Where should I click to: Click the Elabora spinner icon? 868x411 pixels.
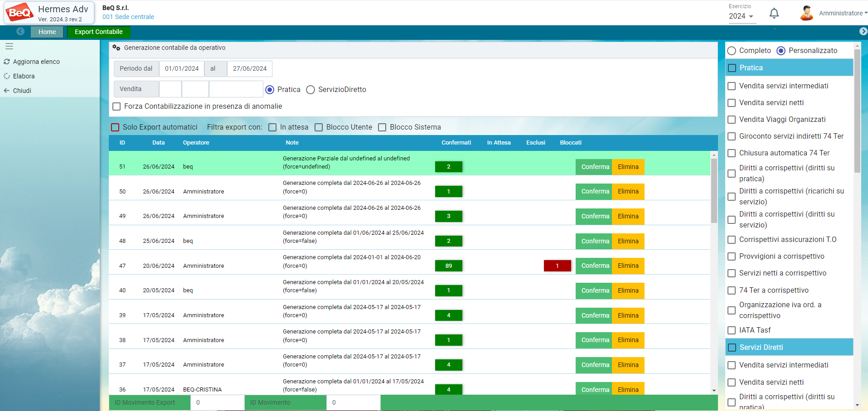pyautogui.click(x=7, y=76)
